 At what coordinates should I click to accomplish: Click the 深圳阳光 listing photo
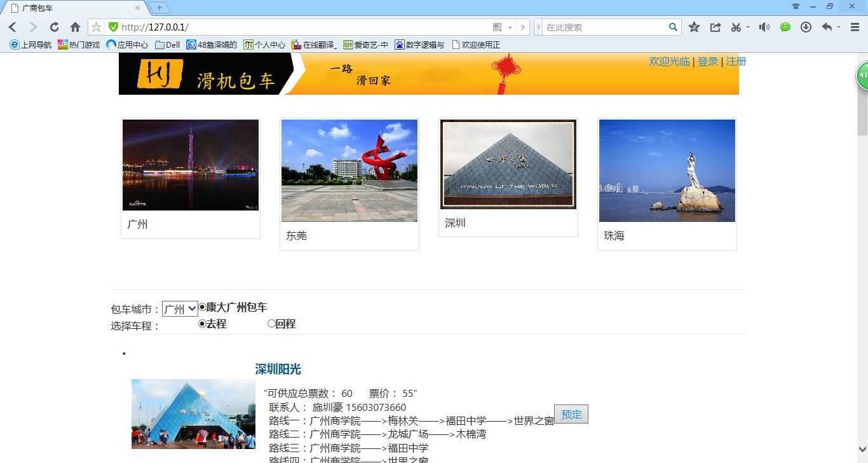193,414
